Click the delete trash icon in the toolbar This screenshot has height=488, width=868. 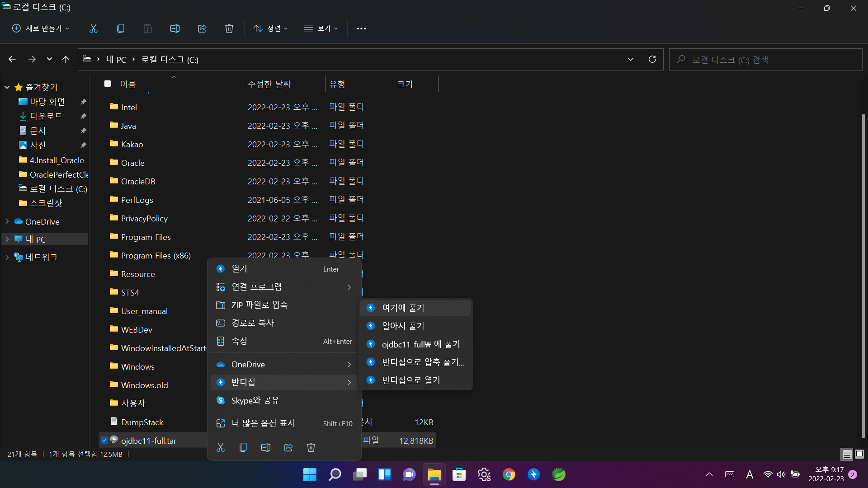coord(229,28)
